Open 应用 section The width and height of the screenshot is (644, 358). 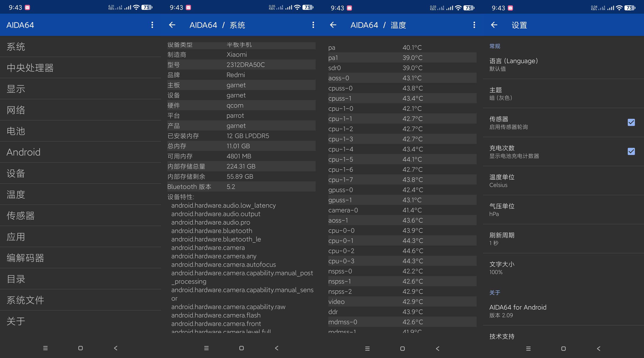click(80, 237)
